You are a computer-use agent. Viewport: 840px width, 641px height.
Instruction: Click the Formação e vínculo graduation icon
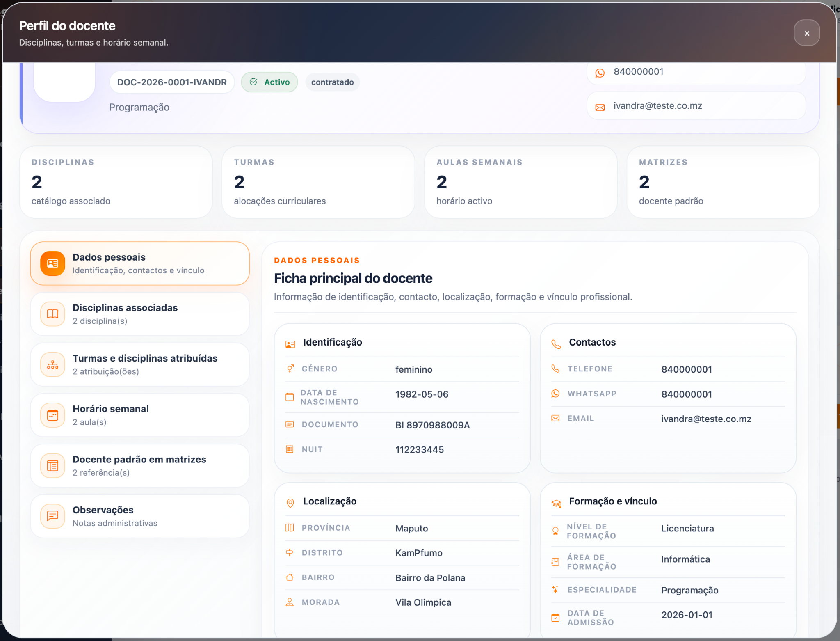tap(556, 503)
